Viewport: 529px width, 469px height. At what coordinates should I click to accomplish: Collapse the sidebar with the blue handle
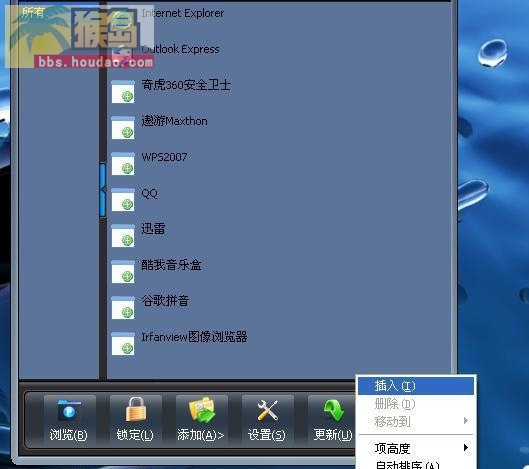click(103, 190)
